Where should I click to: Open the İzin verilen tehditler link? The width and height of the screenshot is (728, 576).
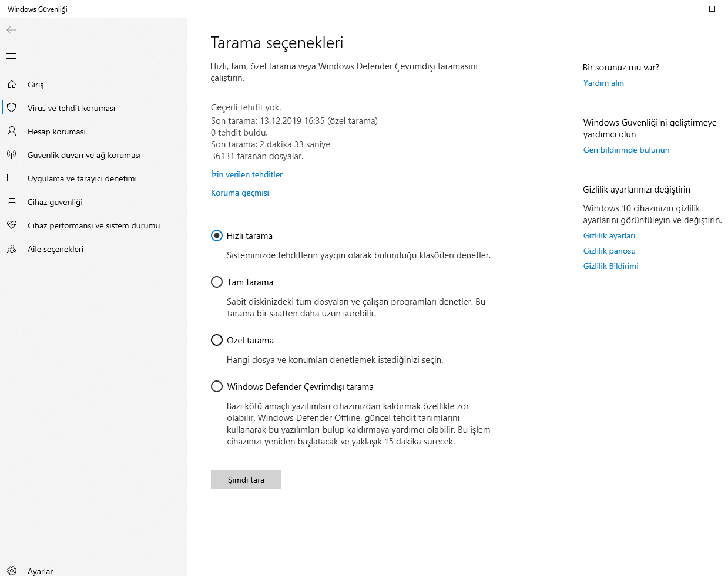pyautogui.click(x=247, y=174)
